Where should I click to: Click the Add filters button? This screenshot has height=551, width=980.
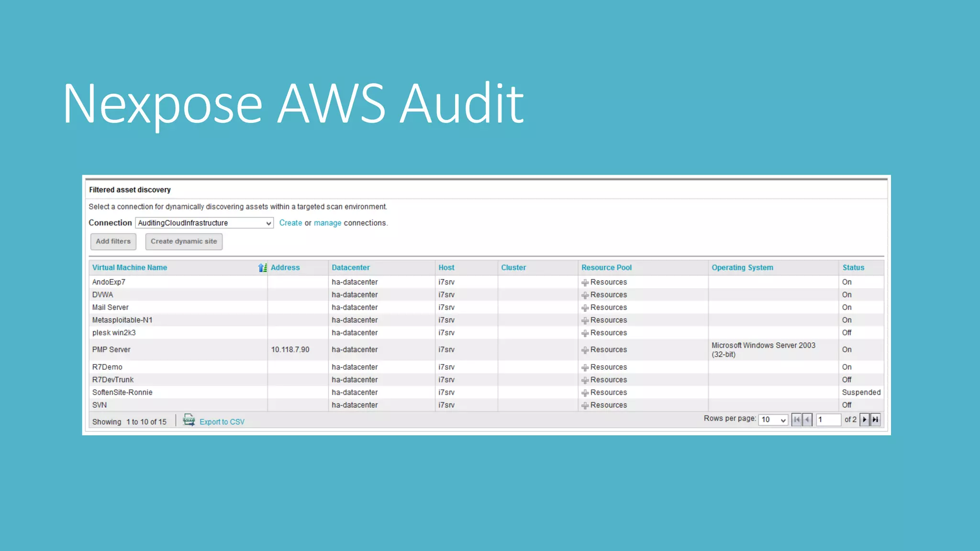point(113,242)
